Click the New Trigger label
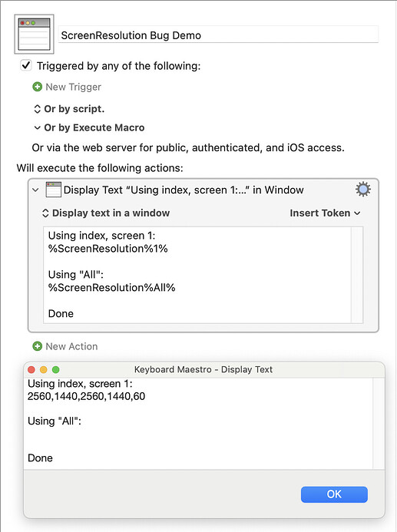The height and width of the screenshot is (532, 397). click(x=73, y=88)
